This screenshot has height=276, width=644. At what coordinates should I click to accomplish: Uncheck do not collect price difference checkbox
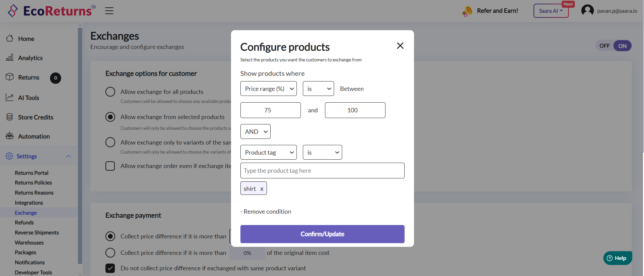[x=110, y=268]
